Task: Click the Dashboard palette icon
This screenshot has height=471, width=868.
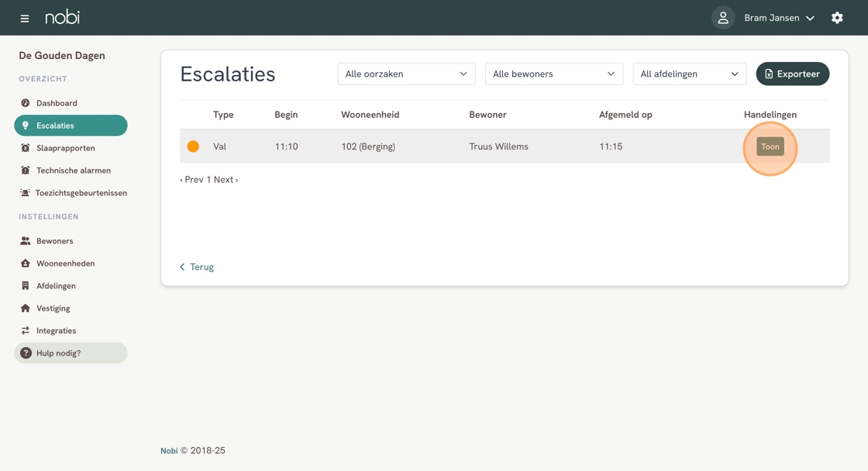Action: coord(26,103)
